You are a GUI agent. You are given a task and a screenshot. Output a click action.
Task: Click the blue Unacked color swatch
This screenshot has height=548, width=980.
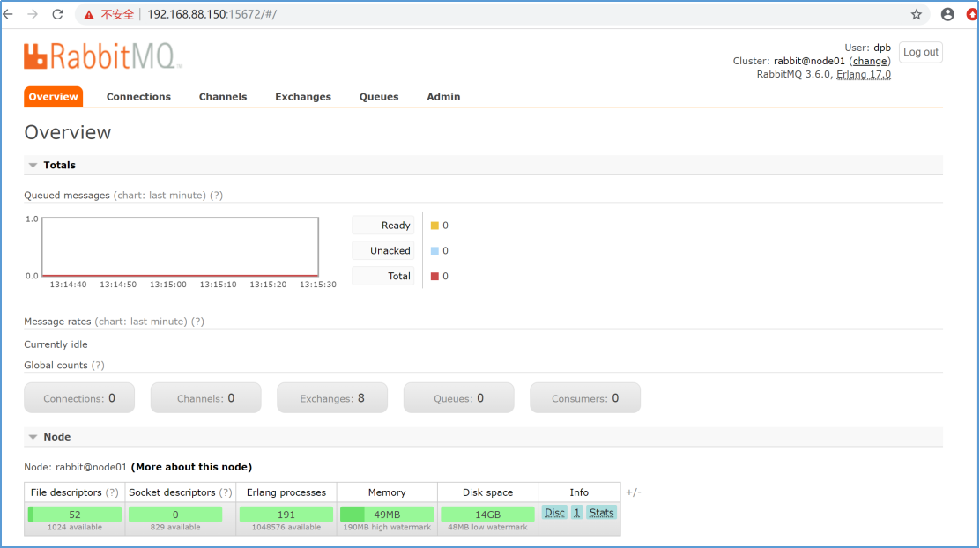(x=435, y=250)
